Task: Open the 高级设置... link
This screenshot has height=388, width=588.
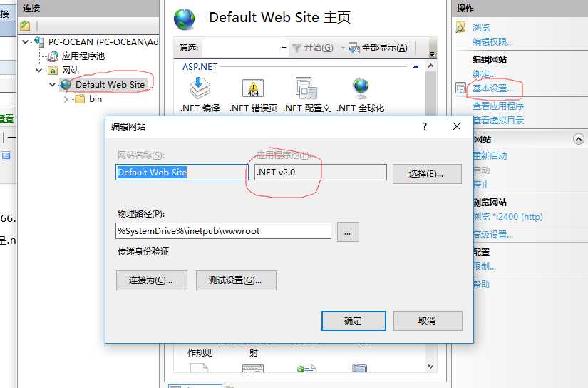Action: tap(493, 235)
